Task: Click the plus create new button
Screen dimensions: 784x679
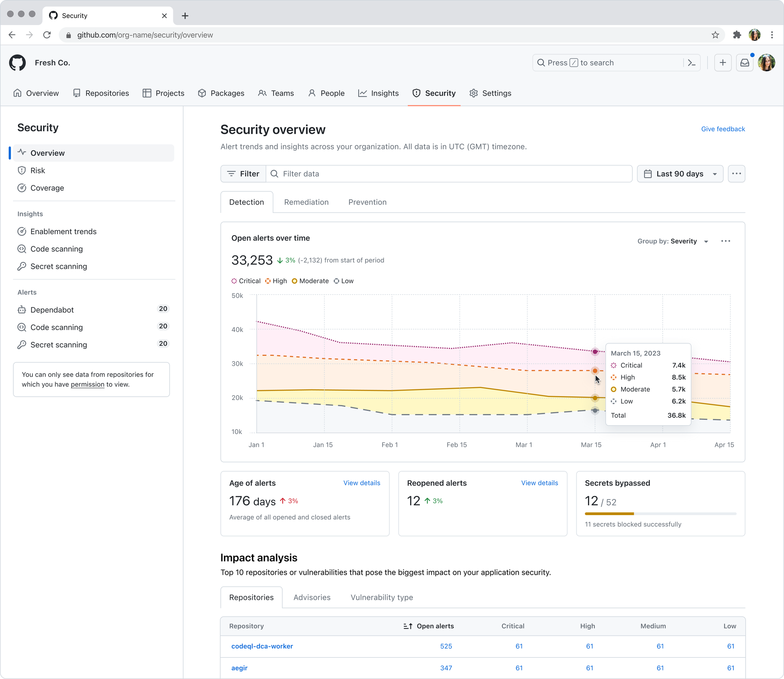Action: (723, 63)
